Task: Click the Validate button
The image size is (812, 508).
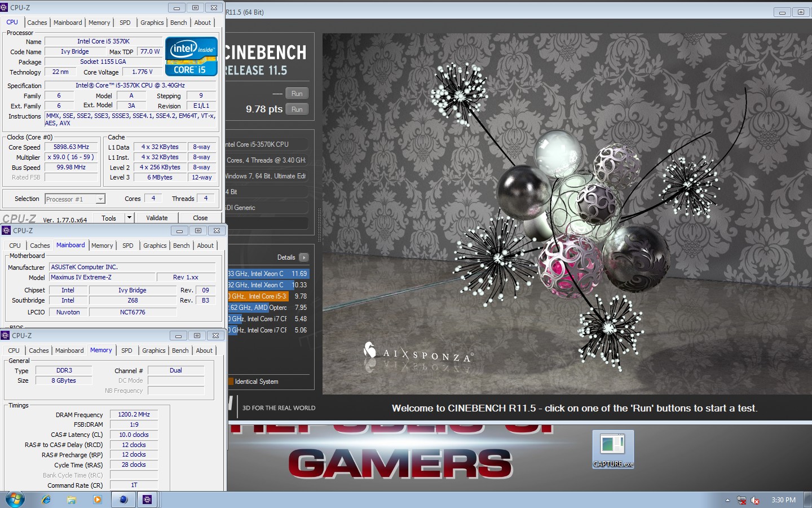Action: (x=157, y=218)
